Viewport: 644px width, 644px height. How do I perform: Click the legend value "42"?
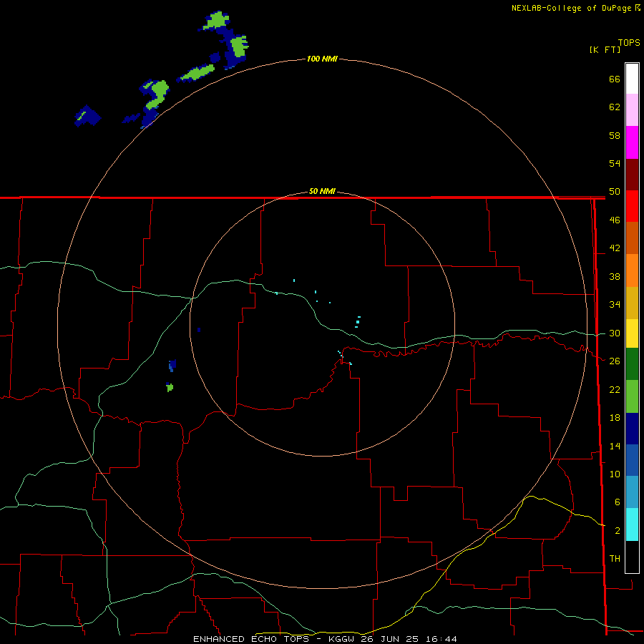click(x=615, y=248)
